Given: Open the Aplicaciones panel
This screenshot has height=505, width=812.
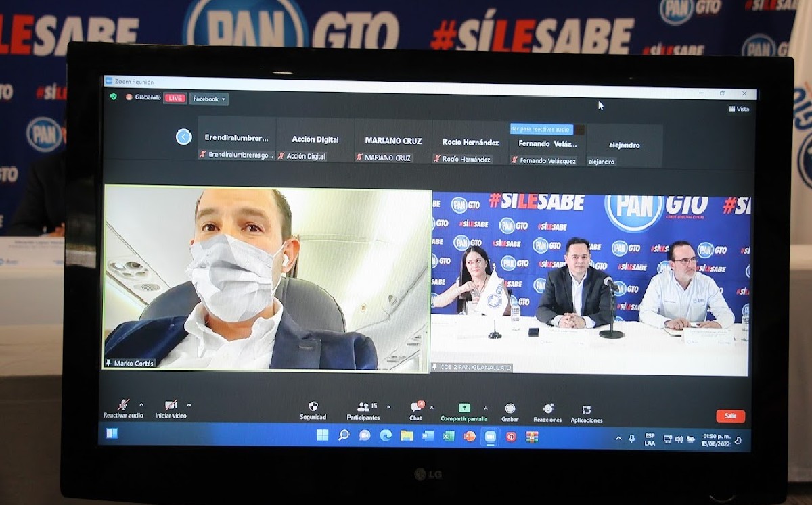Looking at the screenshot, I should pos(587,413).
